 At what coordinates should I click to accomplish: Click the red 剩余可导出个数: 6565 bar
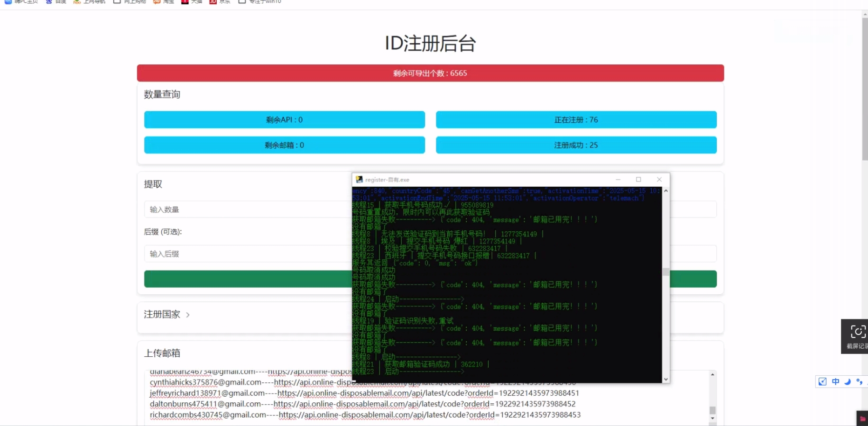coord(430,73)
